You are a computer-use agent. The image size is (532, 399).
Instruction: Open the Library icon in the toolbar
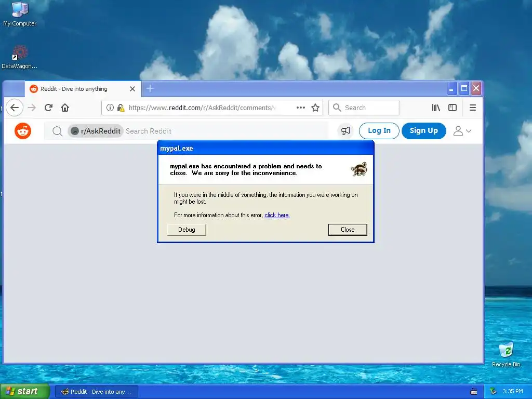436,108
